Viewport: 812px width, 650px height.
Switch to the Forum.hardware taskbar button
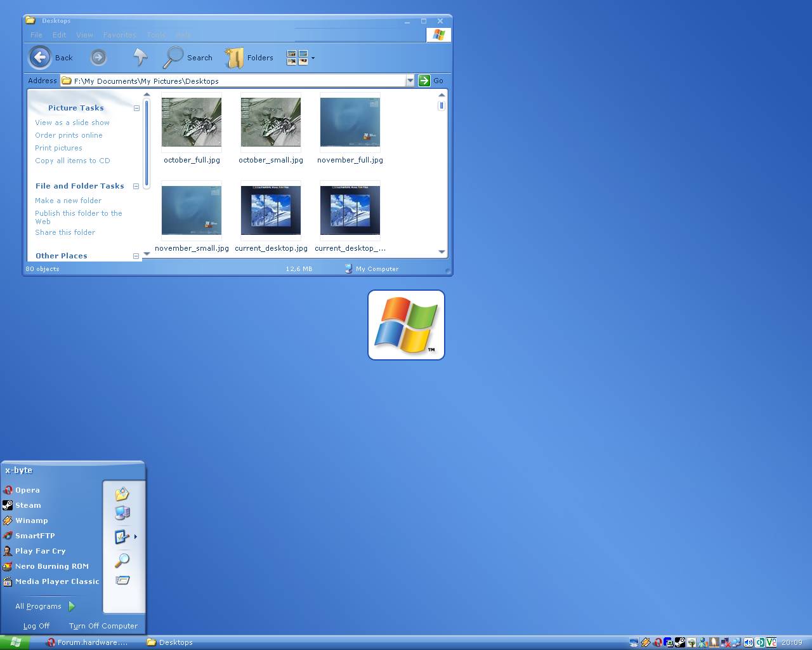coord(88,642)
